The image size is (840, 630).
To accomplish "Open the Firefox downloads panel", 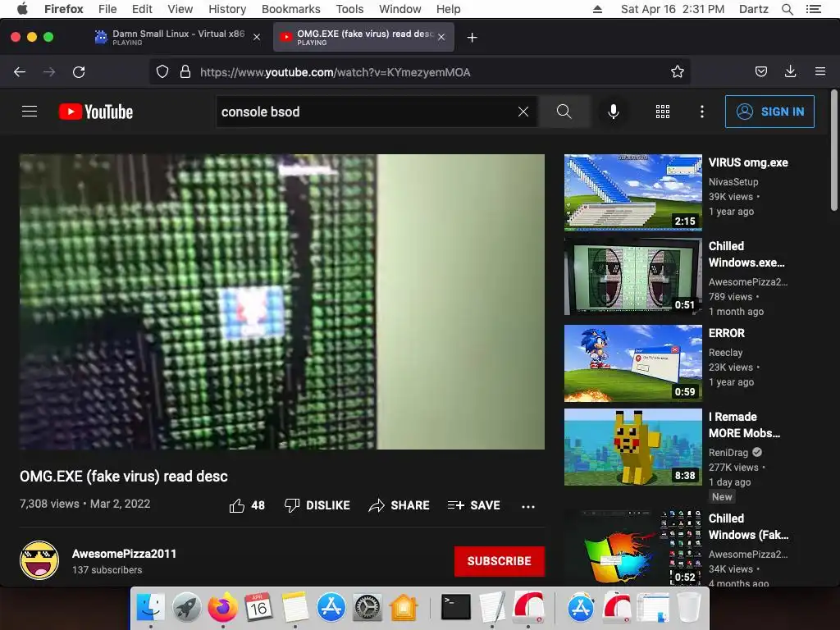I will [790, 72].
